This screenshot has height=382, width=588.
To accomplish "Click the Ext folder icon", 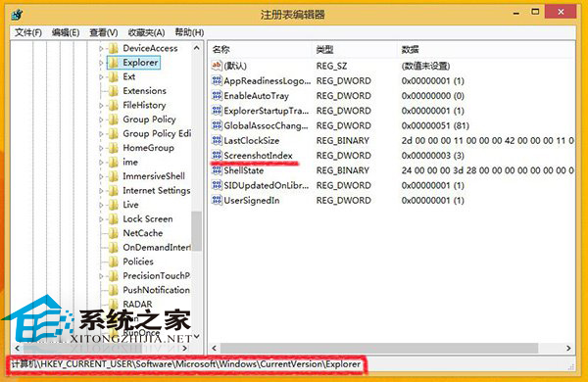I will 113,76.
